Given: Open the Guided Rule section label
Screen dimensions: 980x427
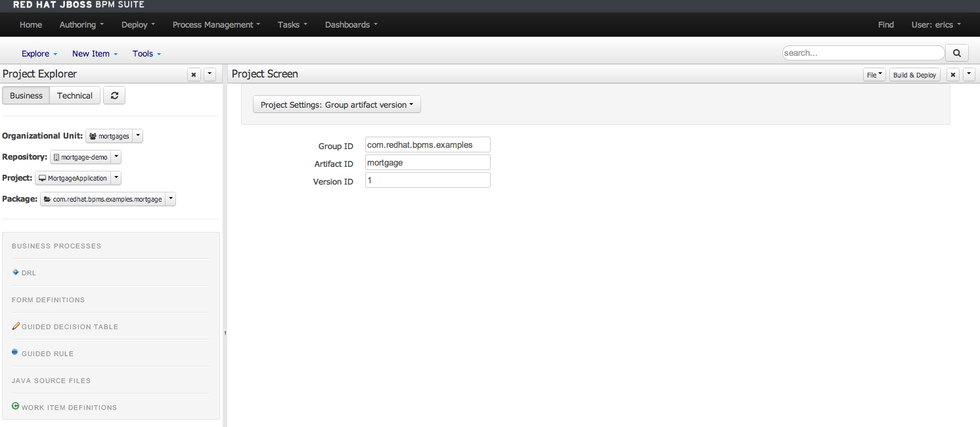Looking at the screenshot, I should 47,353.
